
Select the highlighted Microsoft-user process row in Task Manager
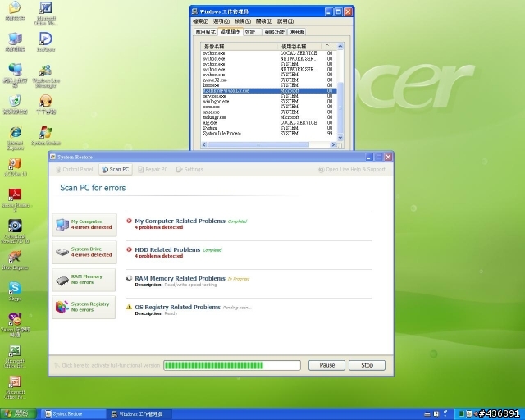click(269, 91)
